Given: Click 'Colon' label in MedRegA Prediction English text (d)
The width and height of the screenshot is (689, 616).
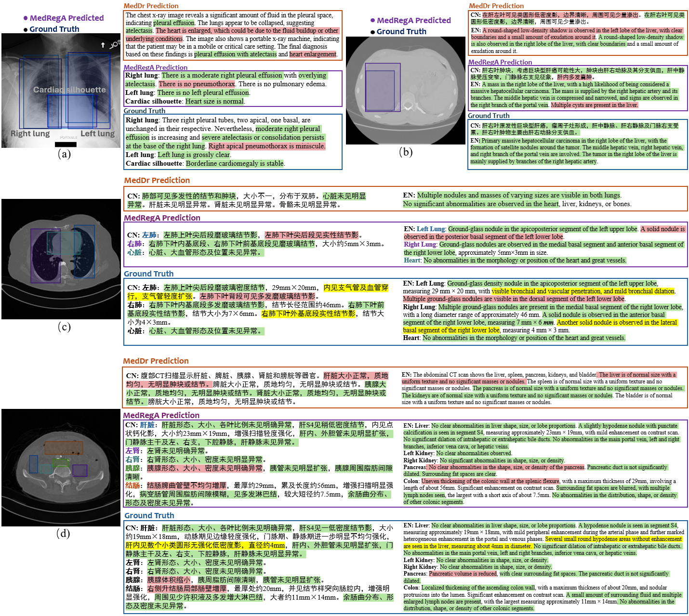Looking at the screenshot, I should click(411, 481).
